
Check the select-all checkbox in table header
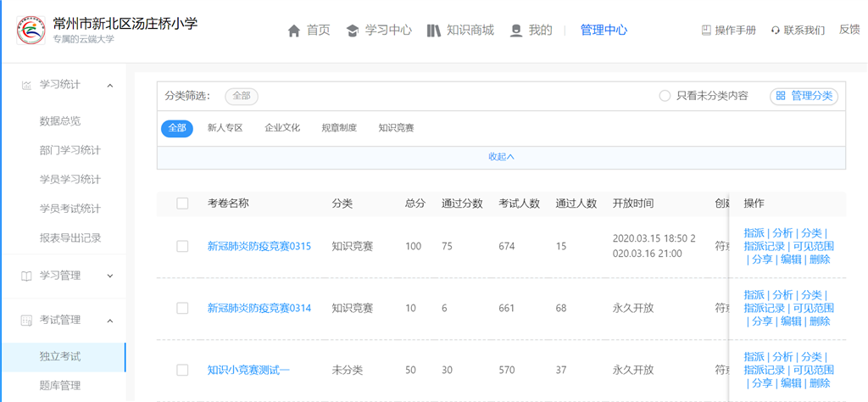click(x=182, y=204)
